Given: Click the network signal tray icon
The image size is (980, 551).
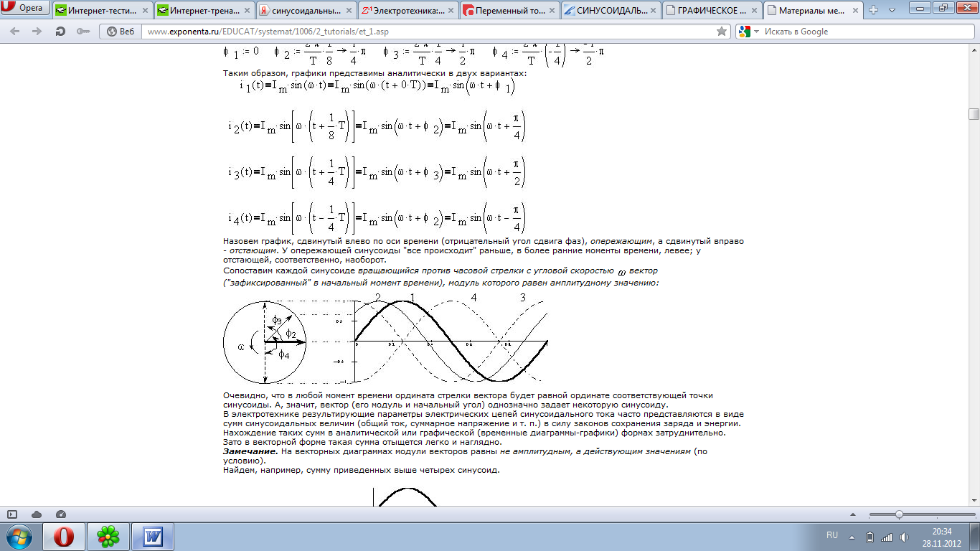Looking at the screenshot, I should pos(887,537).
